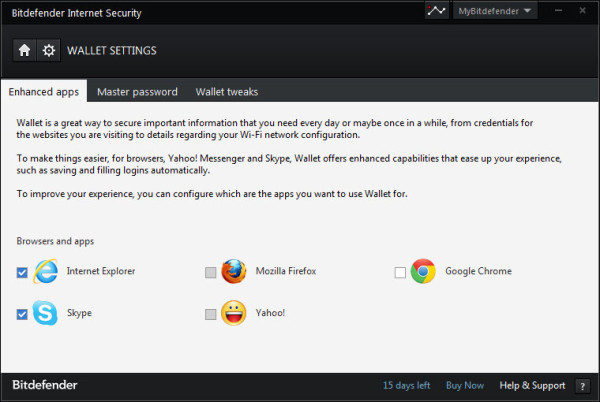Click the Google Chrome label
Image resolution: width=600 pixels, height=402 pixels.
tap(478, 271)
